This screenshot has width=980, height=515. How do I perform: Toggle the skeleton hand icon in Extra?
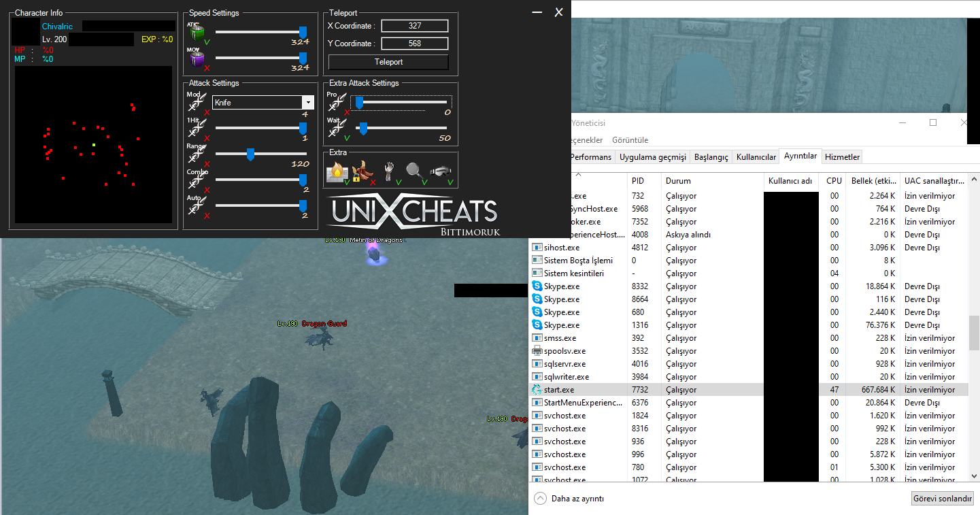(390, 172)
